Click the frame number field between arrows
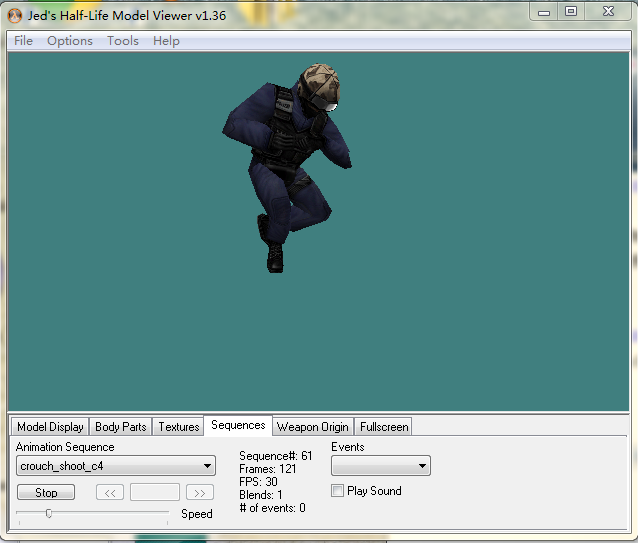 click(155, 492)
